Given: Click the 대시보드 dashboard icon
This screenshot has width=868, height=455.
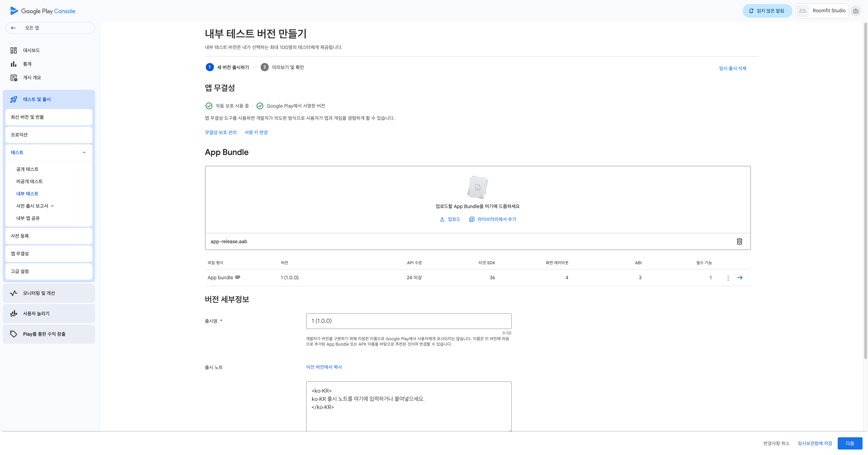Looking at the screenshot, I should 14,50.
